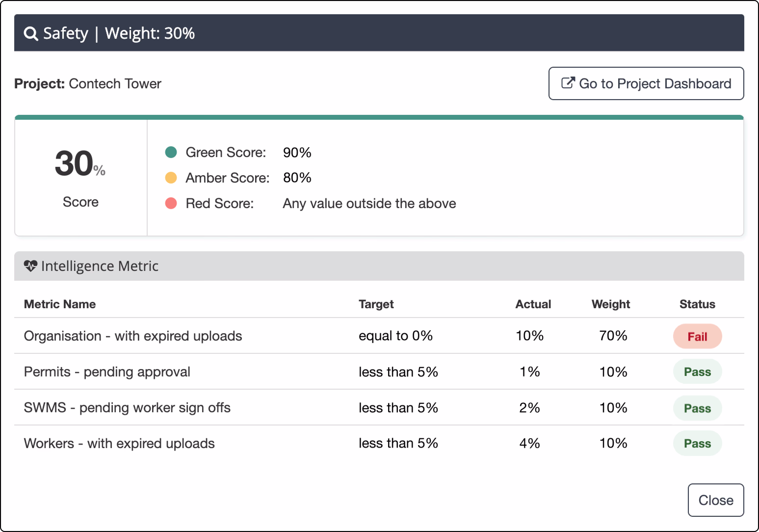Select 'Organisation - with expired uploads' metric
Screen dimensions: 759x532
133,336
